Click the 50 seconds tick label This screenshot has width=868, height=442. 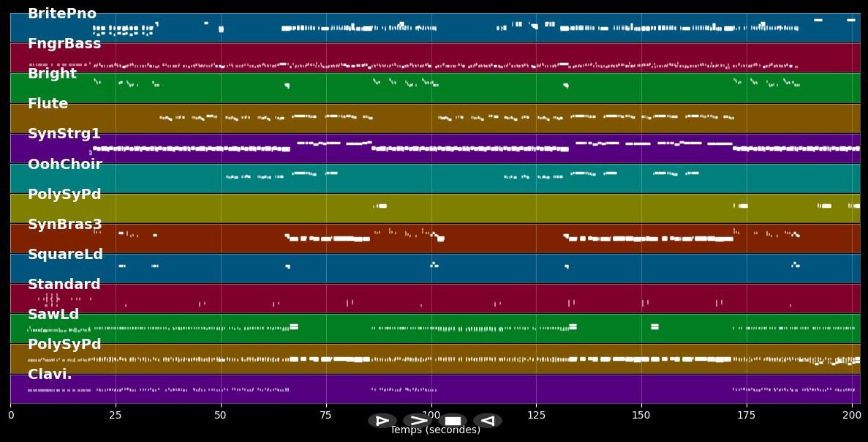(221, 415)
